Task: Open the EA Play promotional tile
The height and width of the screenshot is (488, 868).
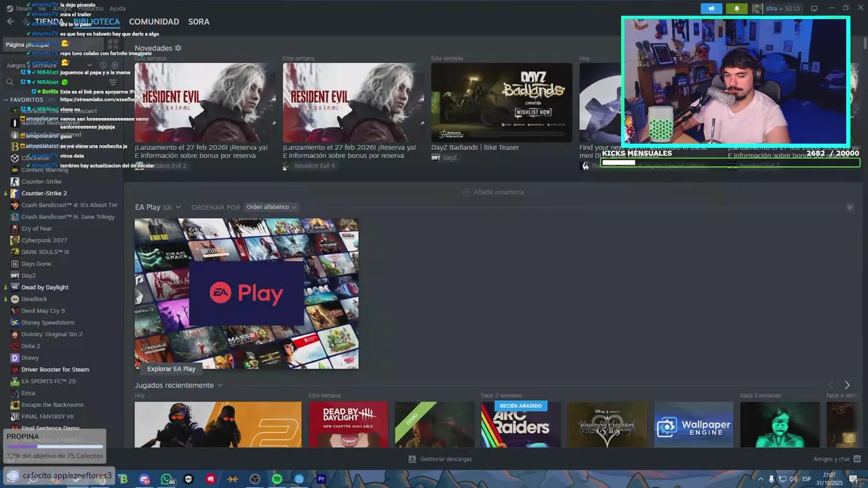Action: tap(246, 293)
